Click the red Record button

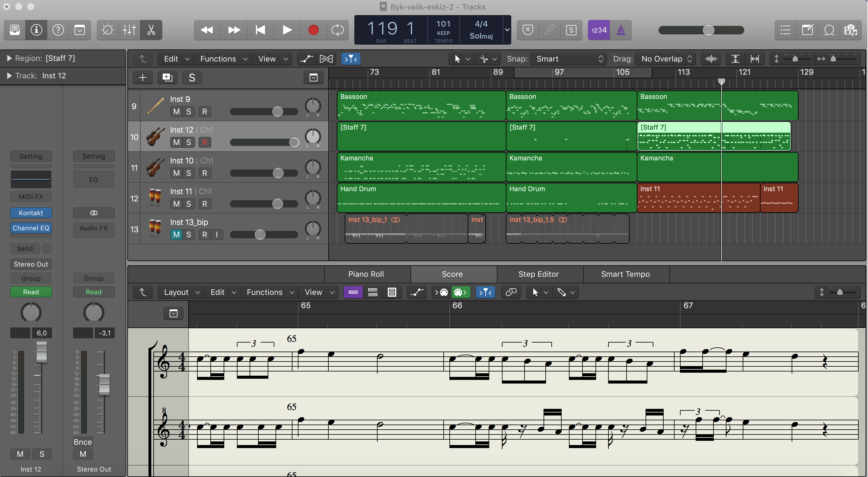coord(313,30)
